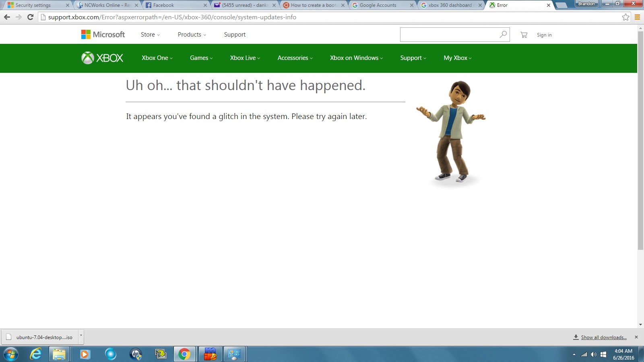Switch to xbox 360 dashboard tab
The width and height of the screenshot is (644, 362).
452,5
